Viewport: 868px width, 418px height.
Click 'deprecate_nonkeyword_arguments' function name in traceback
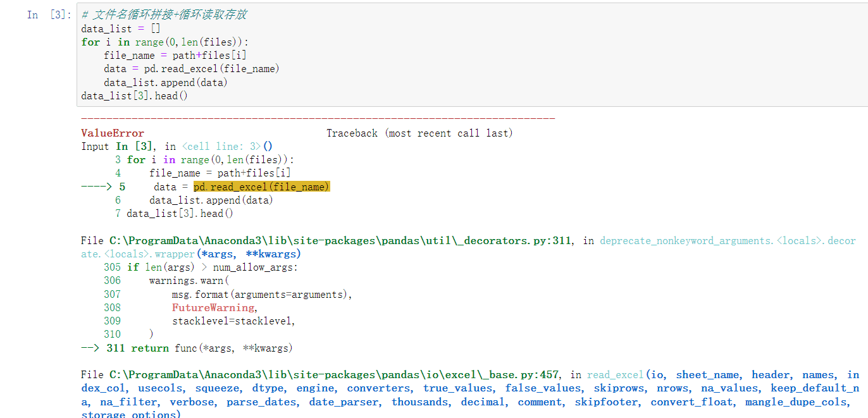(686, 240)
